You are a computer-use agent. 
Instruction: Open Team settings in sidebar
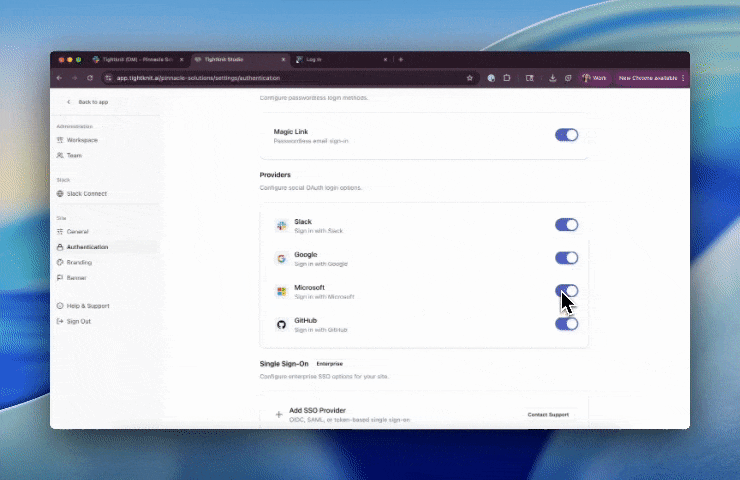coord(74,155)
